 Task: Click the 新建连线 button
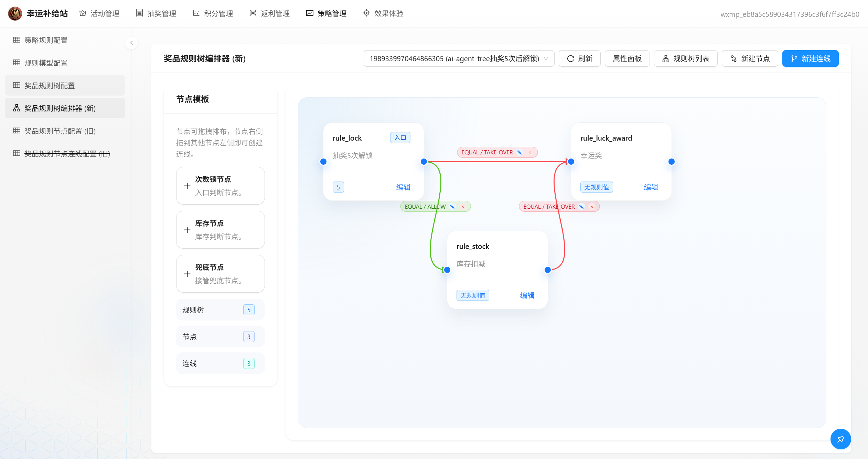click(x=810, y=59)
